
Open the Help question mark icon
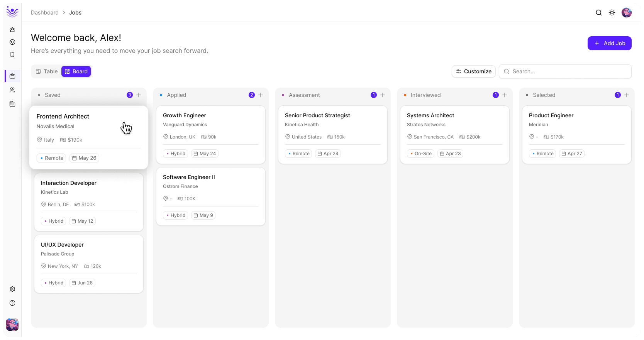[12, 303]
